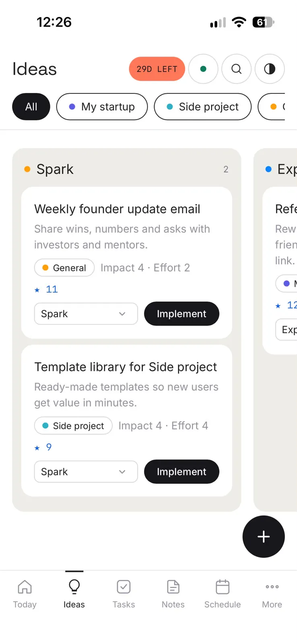
Task: Open the Today home tab
Action: coord(25,594)
